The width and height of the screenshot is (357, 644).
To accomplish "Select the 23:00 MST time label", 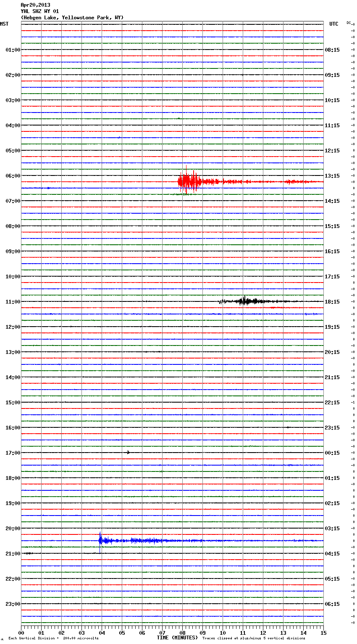I will 13,604.
